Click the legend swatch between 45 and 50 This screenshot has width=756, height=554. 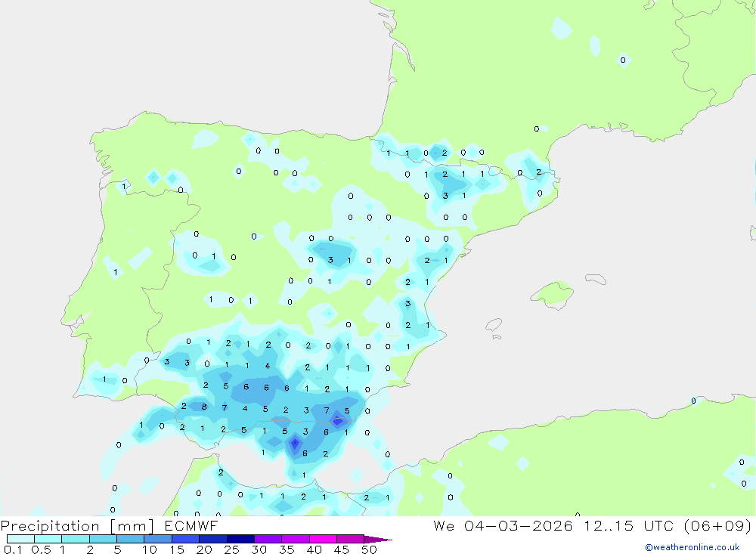pos(351,539)
